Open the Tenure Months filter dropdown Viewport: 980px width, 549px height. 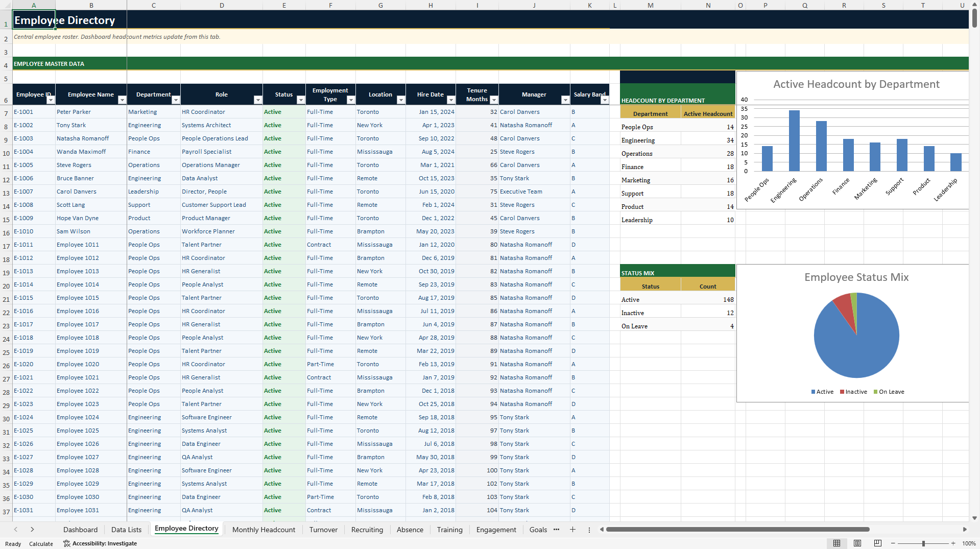point(493,100)
